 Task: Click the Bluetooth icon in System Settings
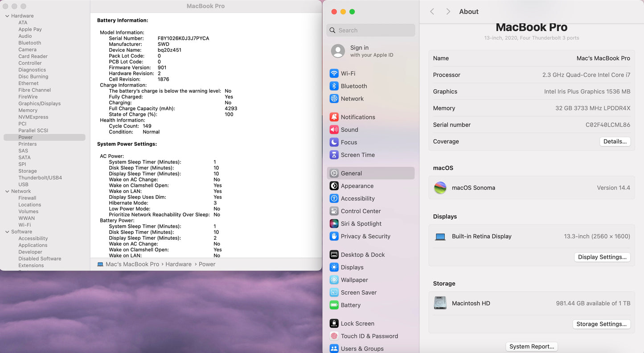334,86
